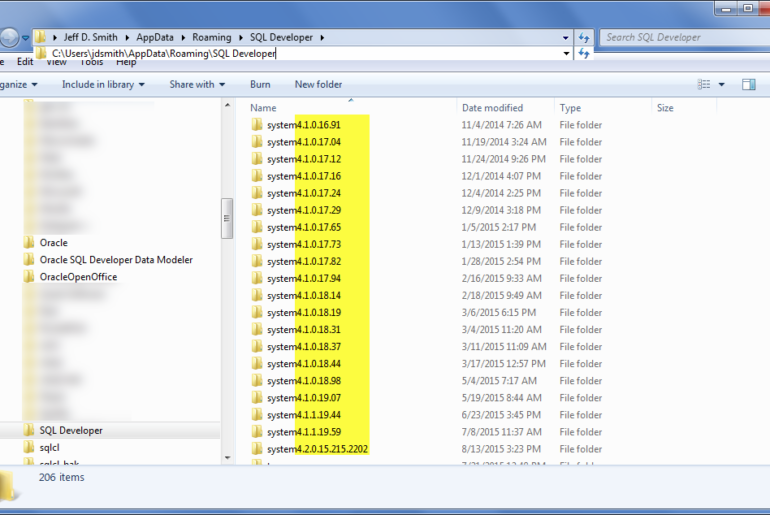Select folder system4.1.0.16.91
770x515 pixels.
[x=303, y=125]
